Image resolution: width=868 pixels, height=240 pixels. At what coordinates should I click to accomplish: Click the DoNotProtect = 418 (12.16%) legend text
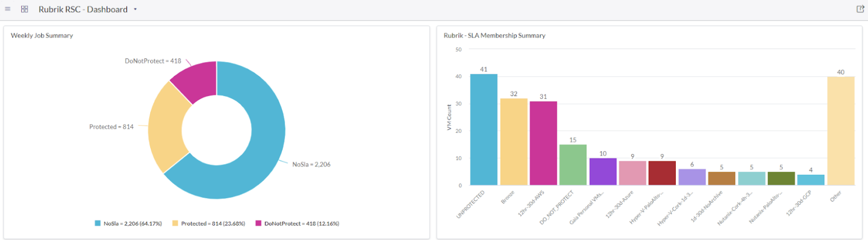(302, 223)
